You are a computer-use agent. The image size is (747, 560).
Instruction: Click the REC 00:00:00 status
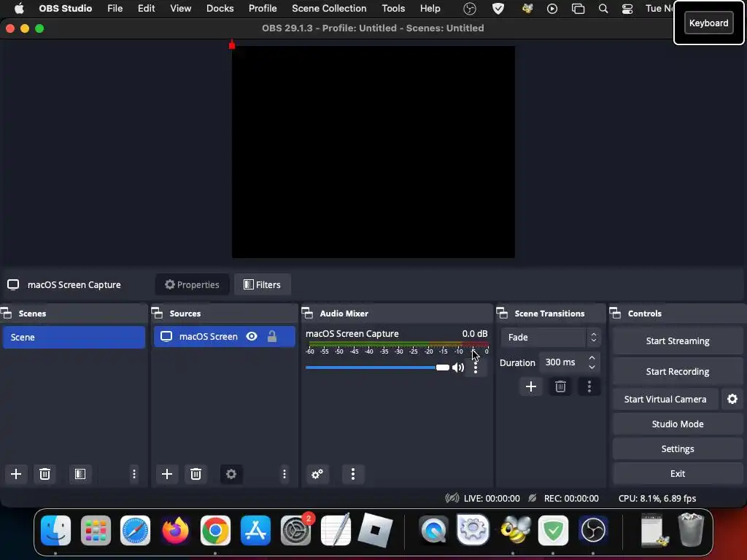point(571,498)
